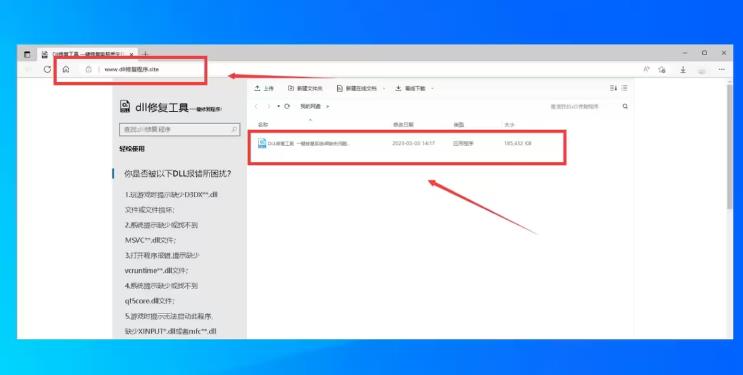Select the qt5core.dll文件 line
This screenshot has height=375, width=743.
coord(150,301)
